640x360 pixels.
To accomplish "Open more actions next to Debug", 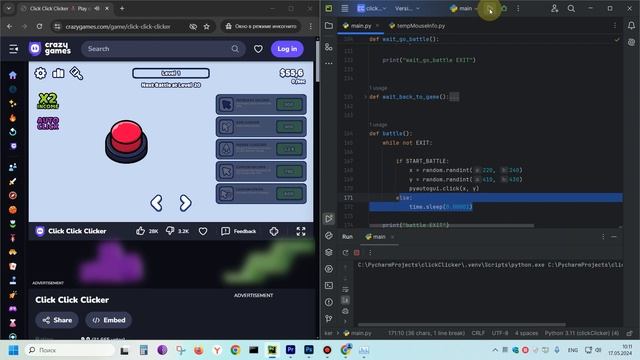I will pos(518,8).
